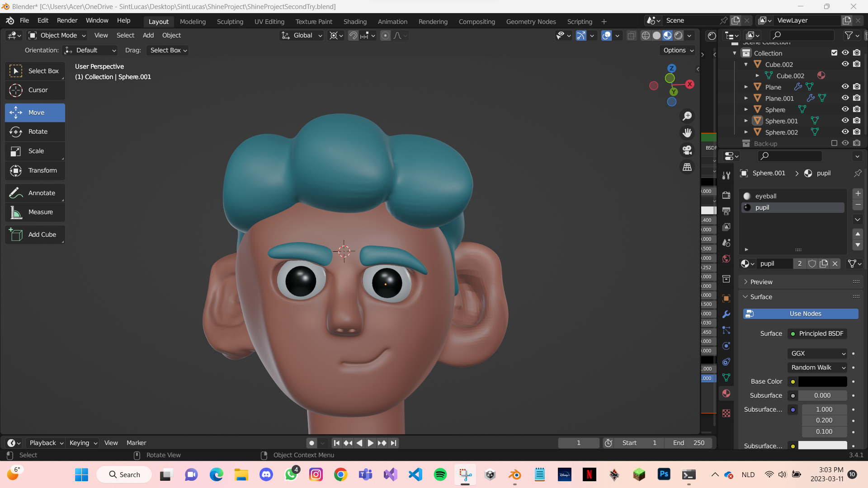Activate the Scale tool
The height and width of the screenshot is (488, 868).
pyautogui.click(x=35, y=151)
